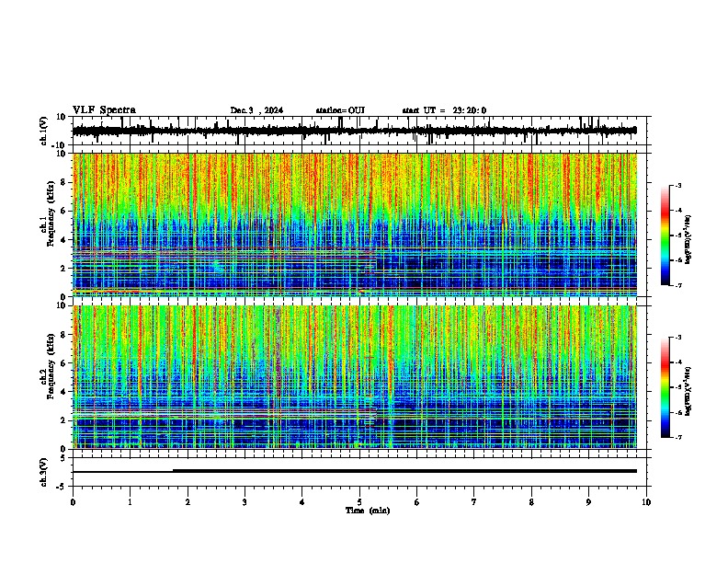The width and height of the screenshot is (728, 563).
Task: Click the "ch.1(V)" axis label
Action: (x=44, y=131)
